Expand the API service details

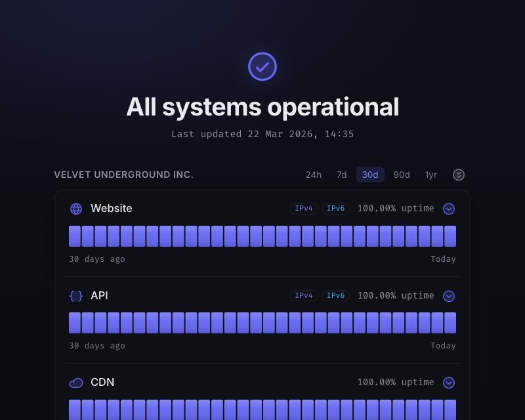click(x=449, y=296)
